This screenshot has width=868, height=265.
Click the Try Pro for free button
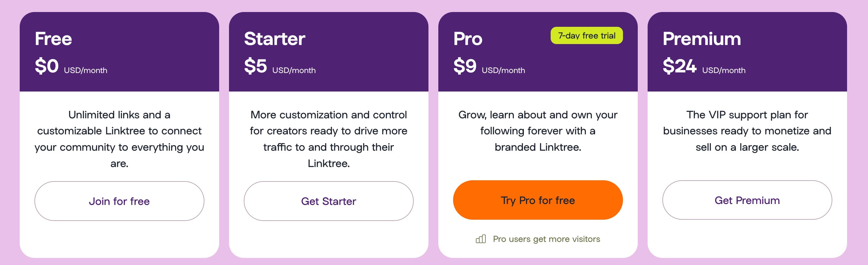tap(538, 200)
